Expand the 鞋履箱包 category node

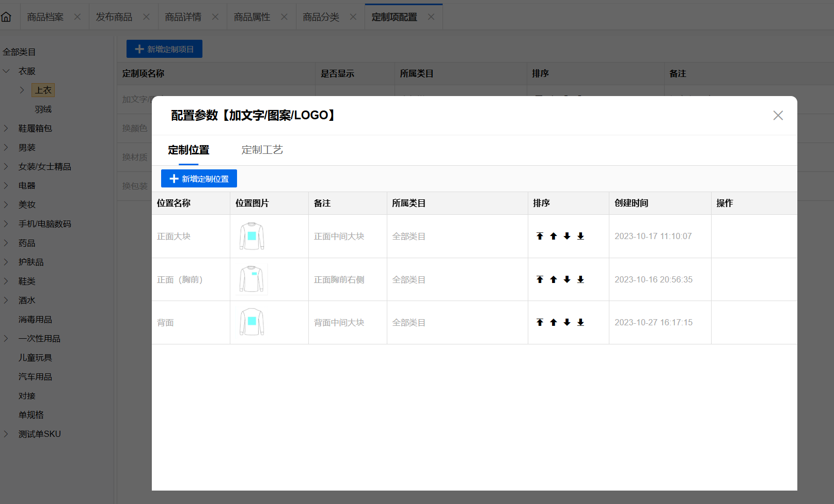tap(7, 129)
